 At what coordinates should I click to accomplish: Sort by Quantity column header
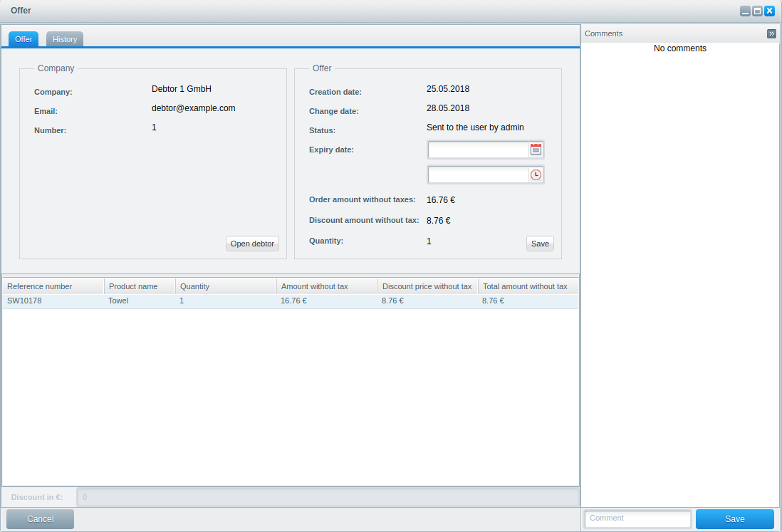[226, 286]
